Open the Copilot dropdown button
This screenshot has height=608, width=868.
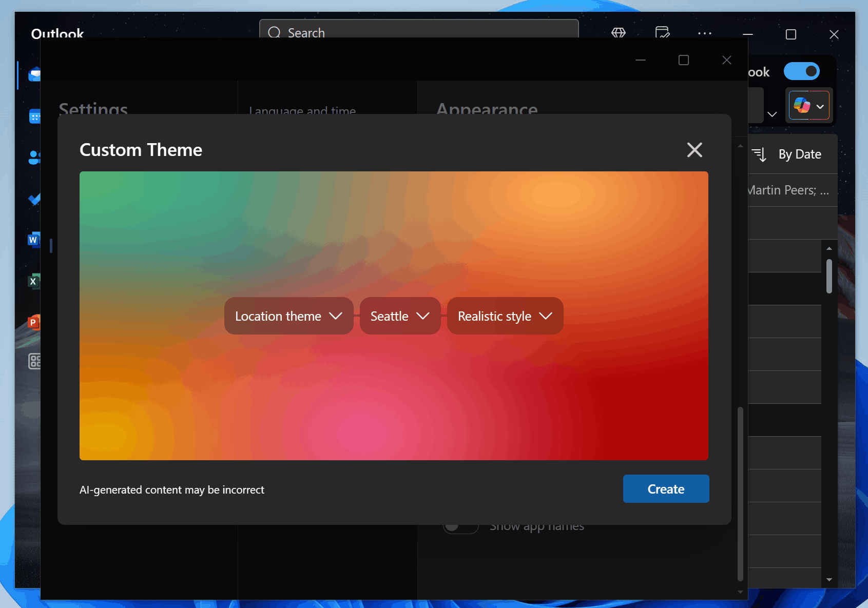pyautogui.click(x=809, y=106)
